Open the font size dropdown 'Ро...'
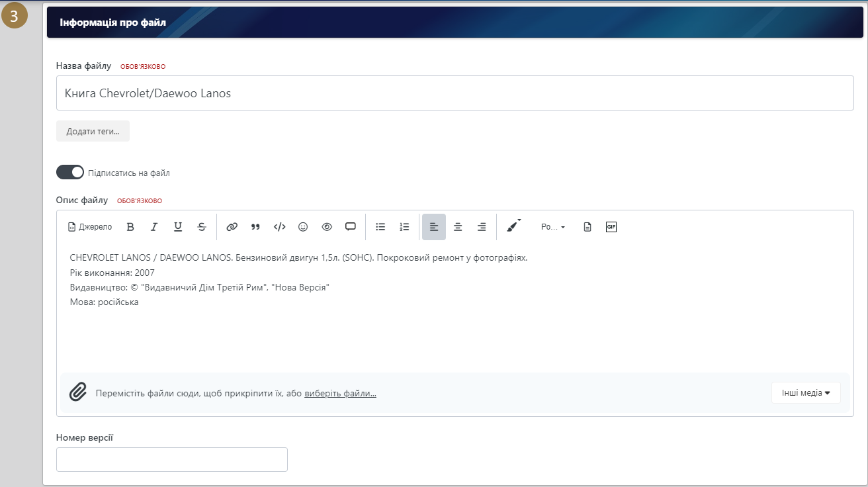The width and height of the screenshot is (868, 487). (553, 227)
